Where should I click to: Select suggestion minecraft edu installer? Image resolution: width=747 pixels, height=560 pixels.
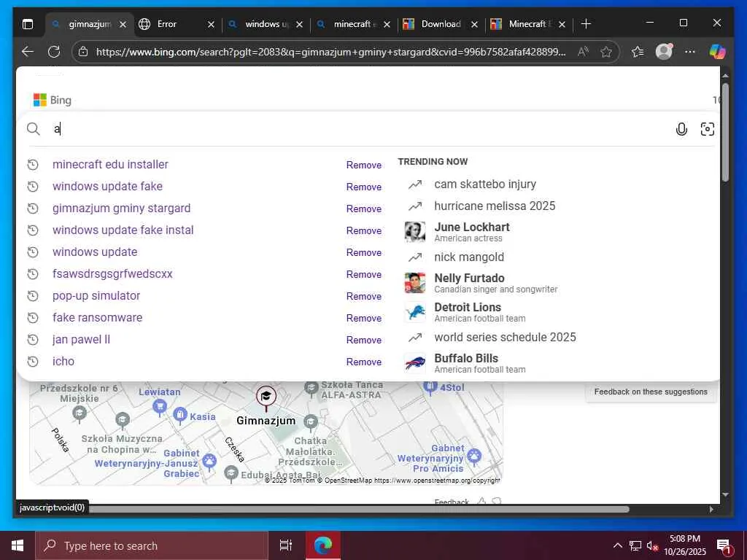(x=110, y=164)
